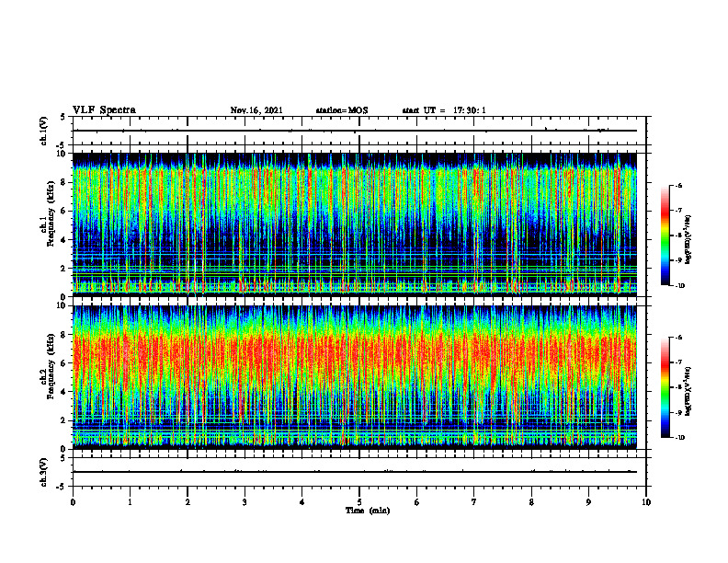
Task: Click the "8" kHz tick on ch.1 frequency axis
Action: 64,182
